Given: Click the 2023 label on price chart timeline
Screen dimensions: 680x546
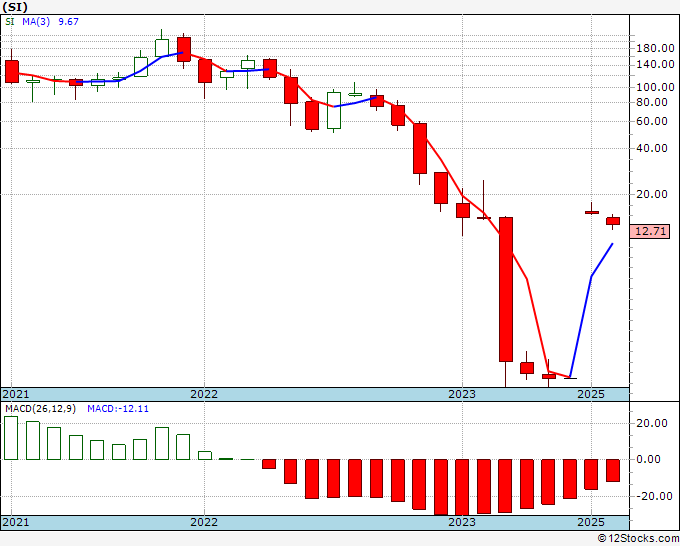Looking at the screenshot, I should (x=462, y=394).
